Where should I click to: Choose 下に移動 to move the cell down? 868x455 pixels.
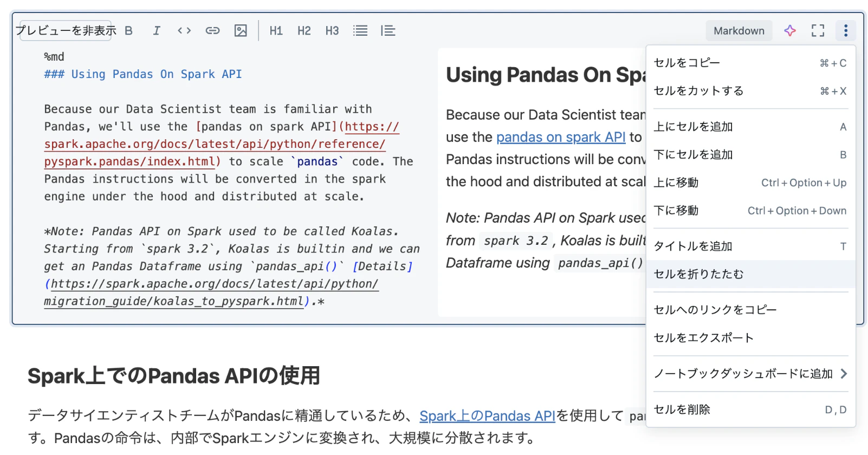(750, 211)
